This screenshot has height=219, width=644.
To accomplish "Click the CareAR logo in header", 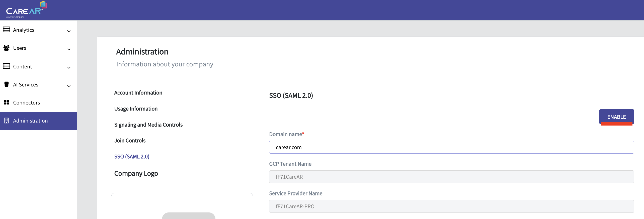I will pos(25,10).
